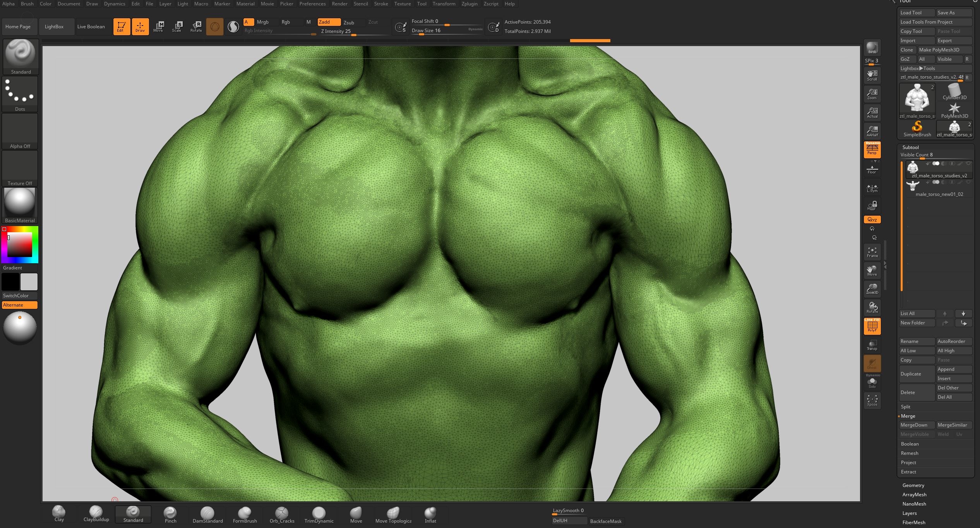
Task: Click the MergeDown button
Action: click(x=917, y=425)
